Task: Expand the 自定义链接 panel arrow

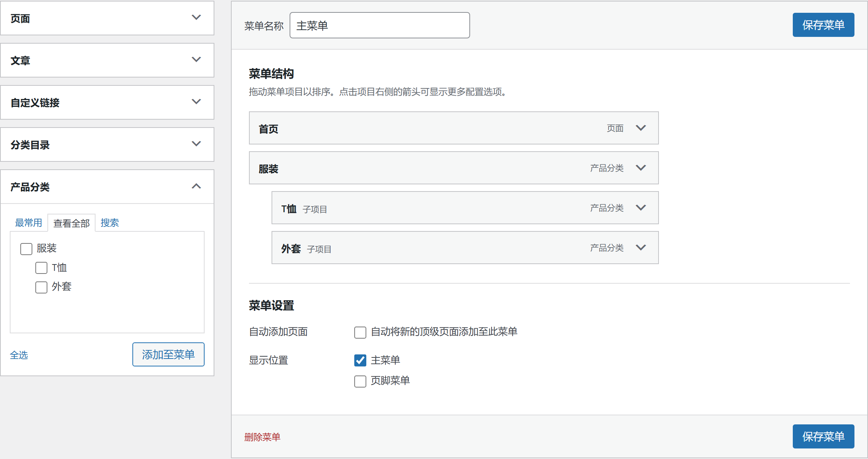Action: [196, 102]
